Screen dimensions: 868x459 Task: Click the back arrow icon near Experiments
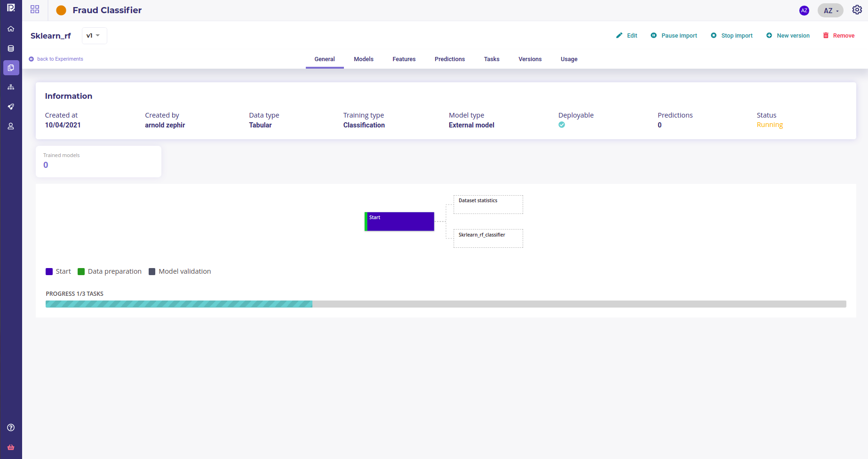click(x=32, y=59)
